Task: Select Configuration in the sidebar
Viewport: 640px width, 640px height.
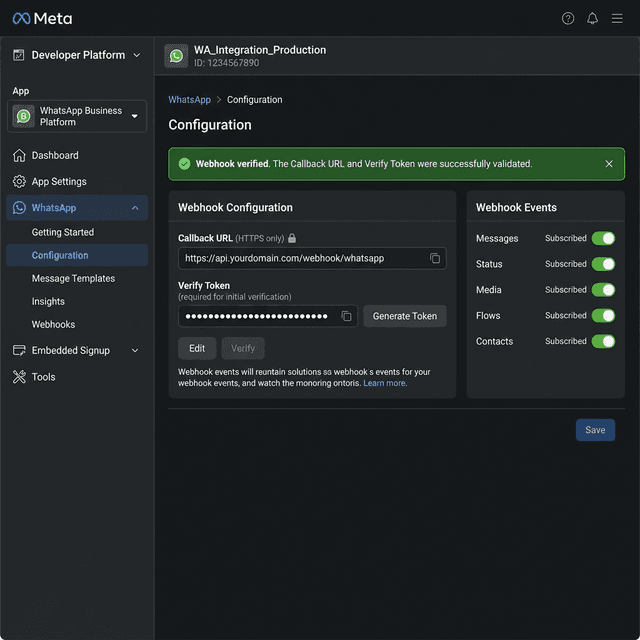Action: 77,255
